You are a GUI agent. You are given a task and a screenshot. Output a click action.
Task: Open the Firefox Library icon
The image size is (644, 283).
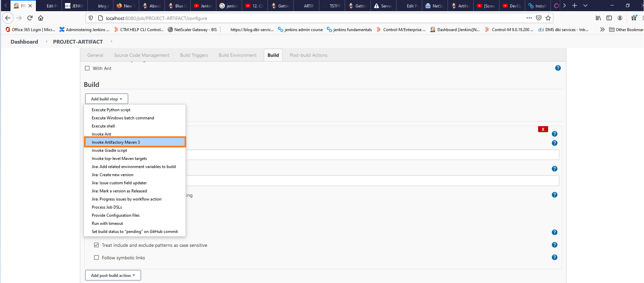click(x=598, y=18)
